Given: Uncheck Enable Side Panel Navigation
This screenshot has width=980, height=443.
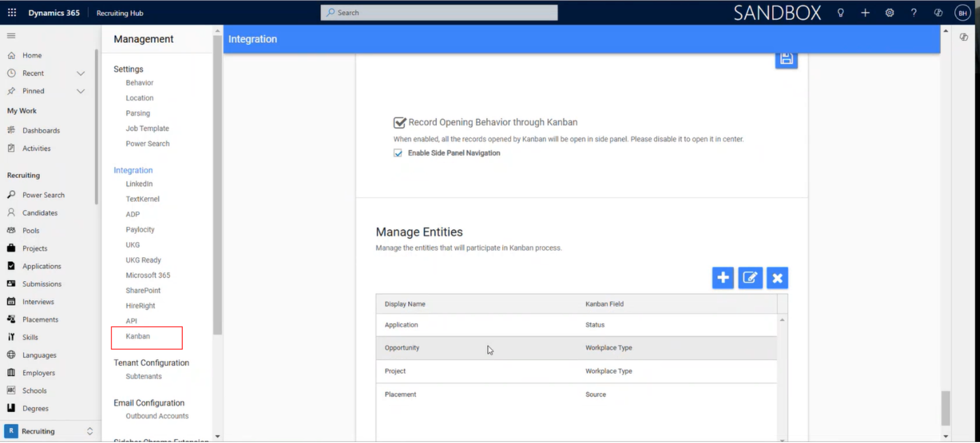Looking at the screenshot, I should point(398,153).
